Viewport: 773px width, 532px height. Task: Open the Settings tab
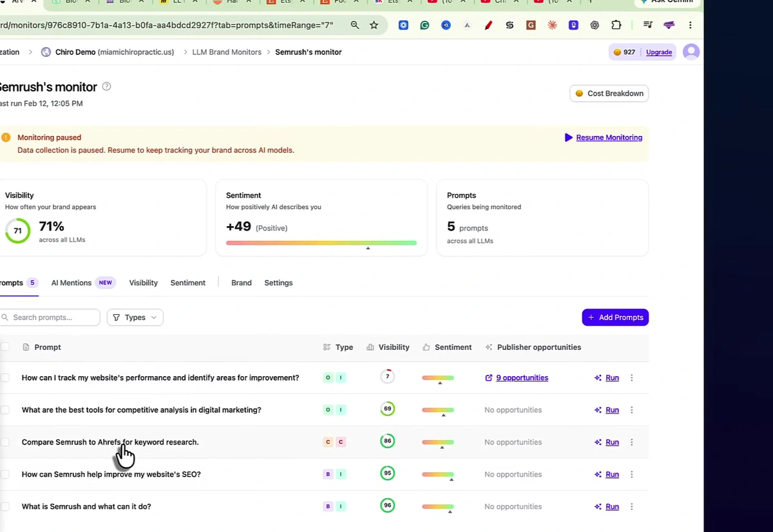(278, 283)
